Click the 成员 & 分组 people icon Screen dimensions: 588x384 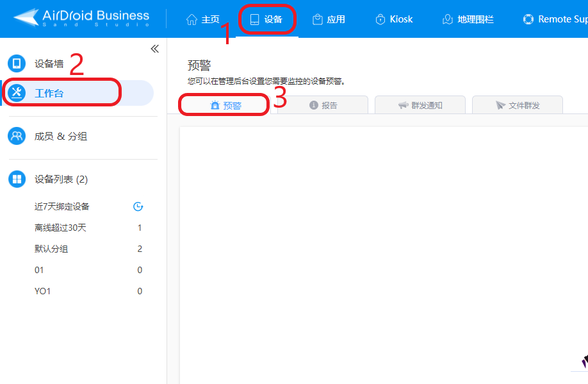coord(17,136)
